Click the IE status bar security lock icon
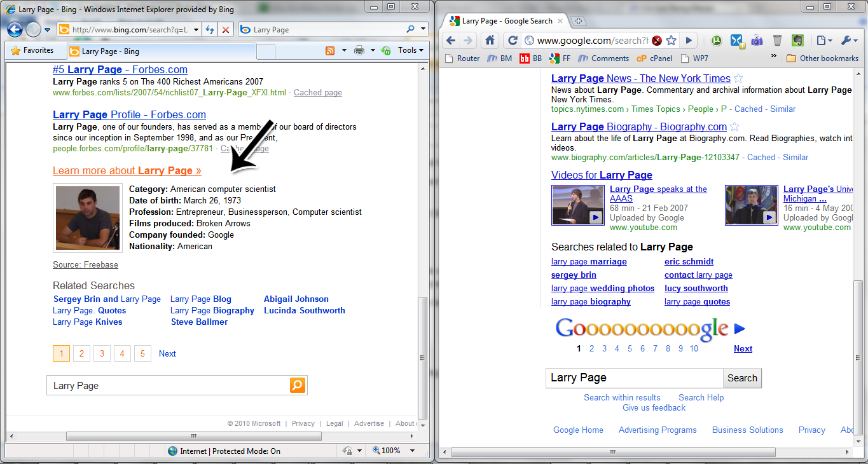Viewport: 868px width, 464px height. 348,451
